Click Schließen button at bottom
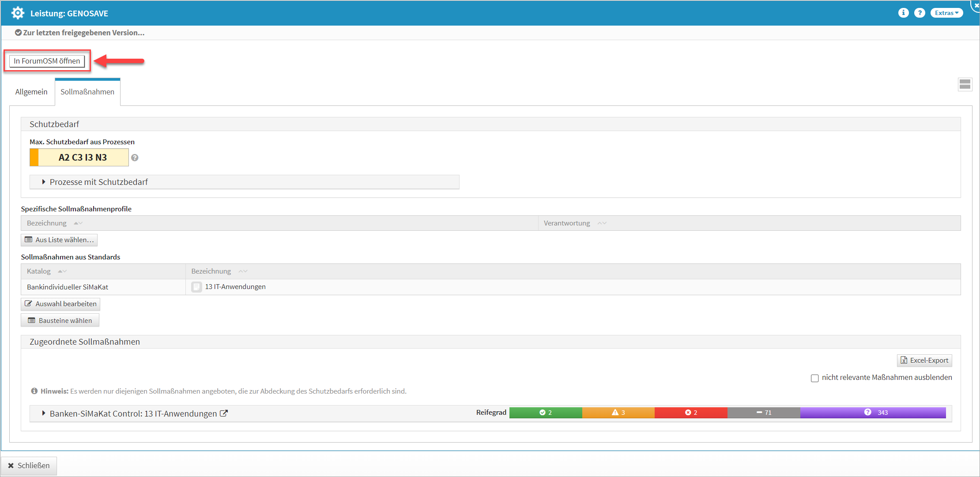Viewport: 980px width, 477px height. (29, 466)
